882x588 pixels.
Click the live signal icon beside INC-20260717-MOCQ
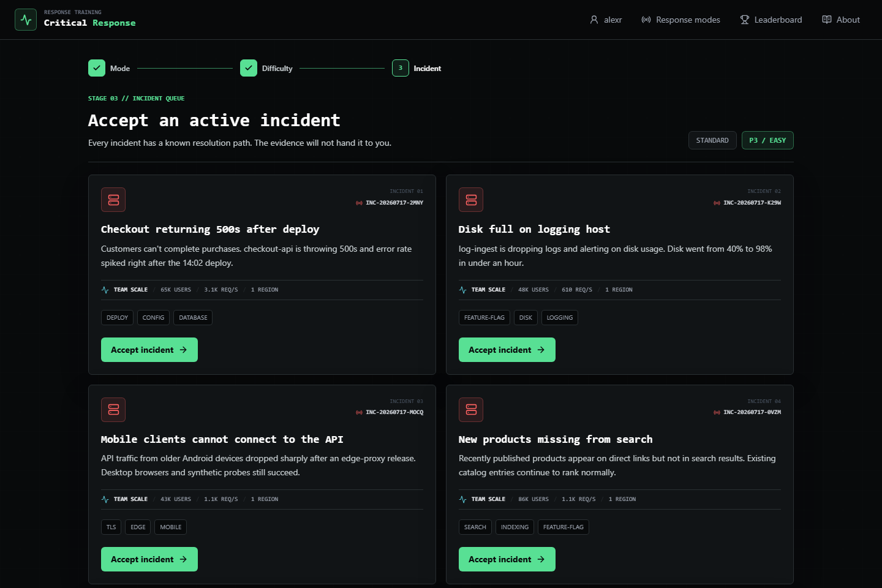[x=360, y=412]
